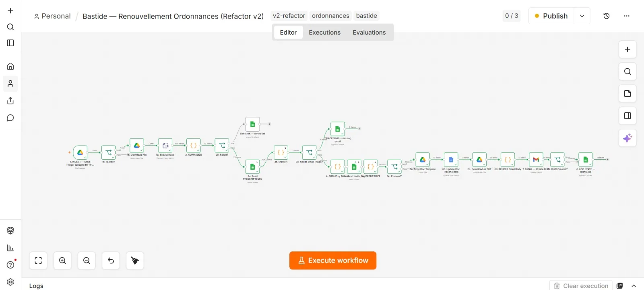
Task: Open search from the left sidebar
Action: click(x=10, y=27)
